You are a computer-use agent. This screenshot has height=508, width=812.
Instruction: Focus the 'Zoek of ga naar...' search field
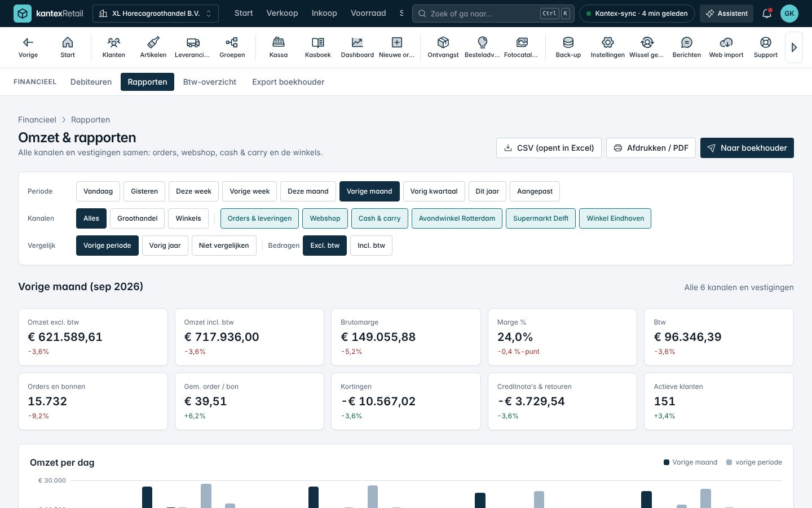(493, 14)
